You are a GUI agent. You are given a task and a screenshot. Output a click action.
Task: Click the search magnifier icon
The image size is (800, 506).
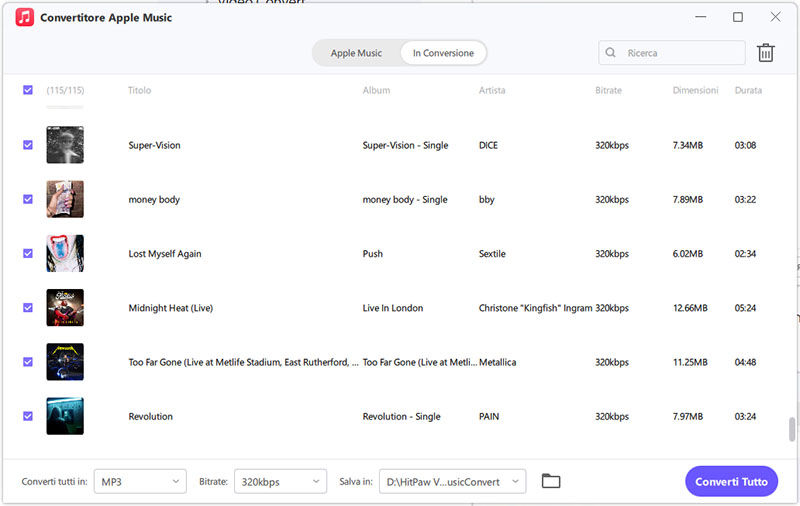(610, 53)
